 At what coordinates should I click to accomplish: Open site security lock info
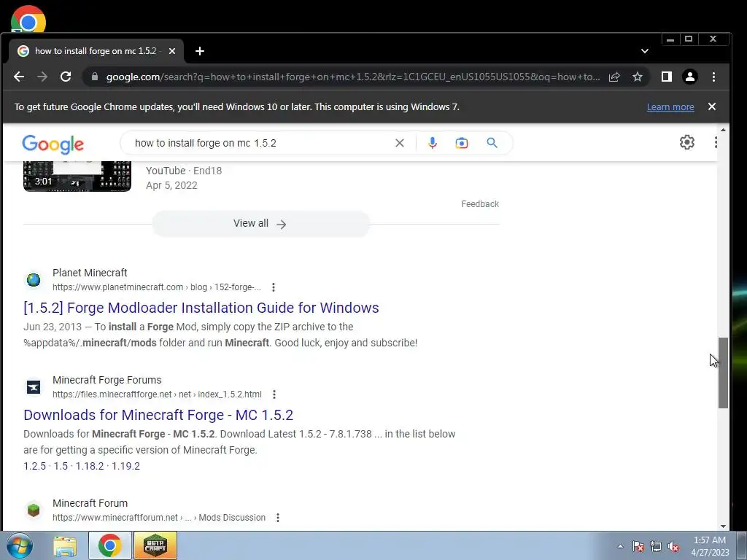[x=94, y=77]
